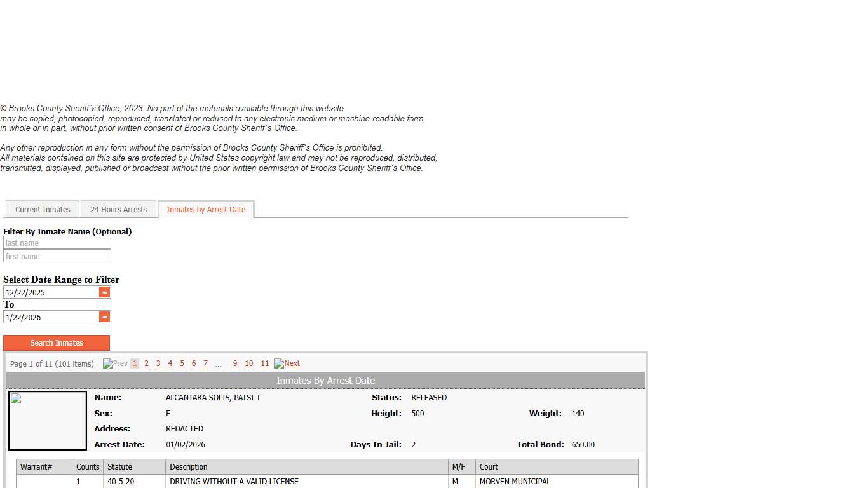Go to results page 7

click(x=205, y=364)
